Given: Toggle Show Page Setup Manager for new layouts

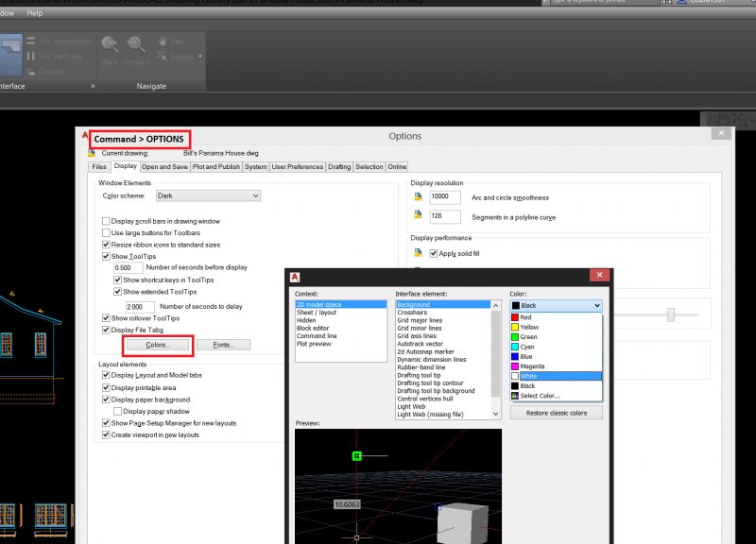Looking at the screenshot, I should pos(106,423).
